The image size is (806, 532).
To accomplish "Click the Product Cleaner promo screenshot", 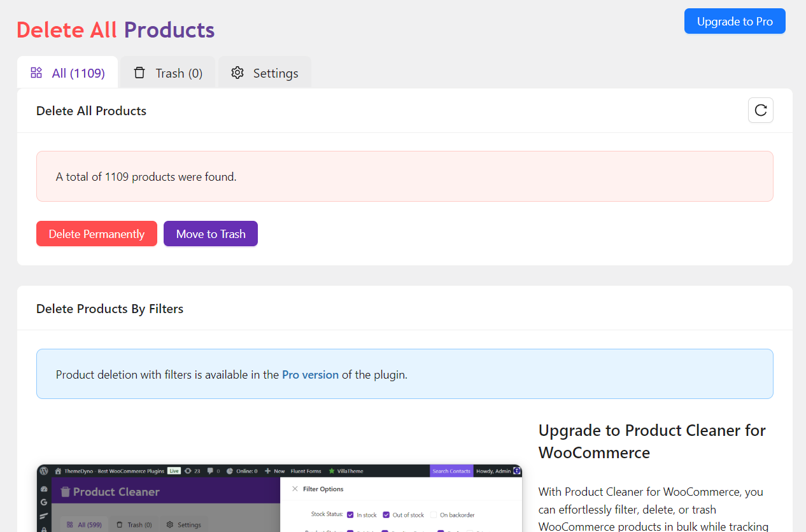I will pyautogui.click(x=279, y=498).
